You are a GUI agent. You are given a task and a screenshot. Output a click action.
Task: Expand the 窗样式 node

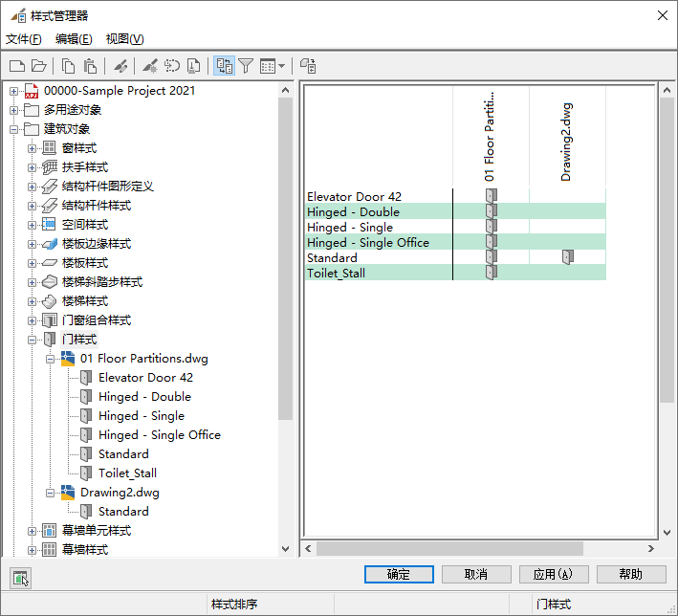click(32, 148)
